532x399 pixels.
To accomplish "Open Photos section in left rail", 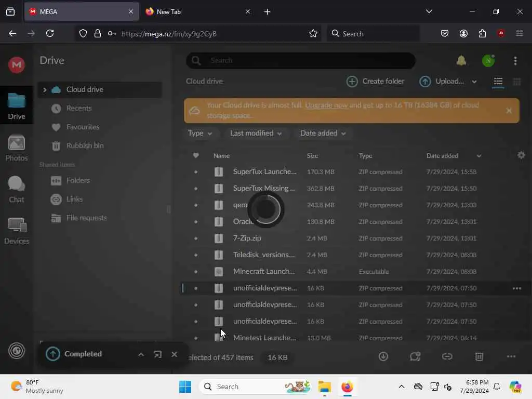I will point(16,148).
